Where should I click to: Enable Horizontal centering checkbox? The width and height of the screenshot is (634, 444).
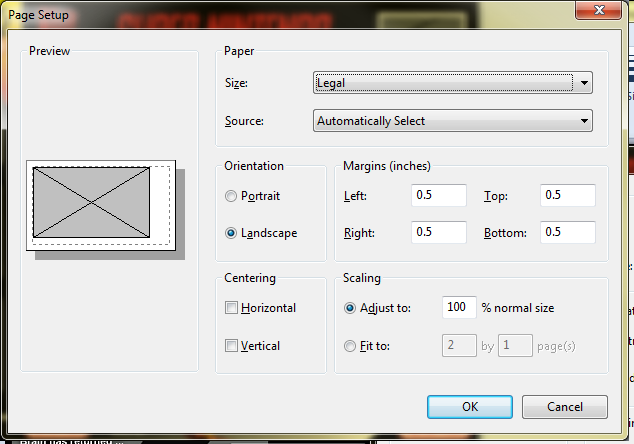coord(232,308)
